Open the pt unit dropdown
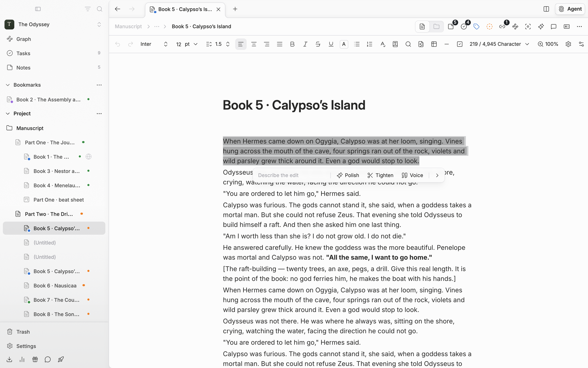The height and width of the screenshot is (368, 588). coord(191,44)
